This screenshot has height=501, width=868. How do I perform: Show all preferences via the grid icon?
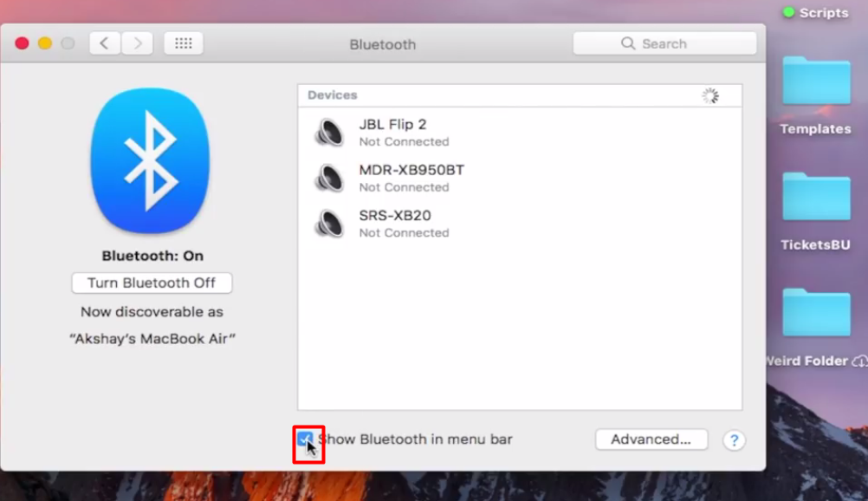click(x=184, y=43)
